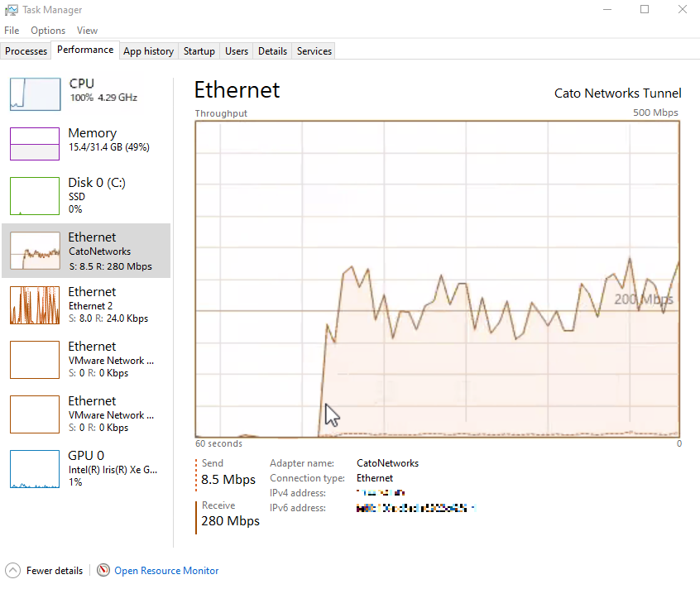Go to the Startup tab
This screenshot has height=589, width=700.
[199, 51]
